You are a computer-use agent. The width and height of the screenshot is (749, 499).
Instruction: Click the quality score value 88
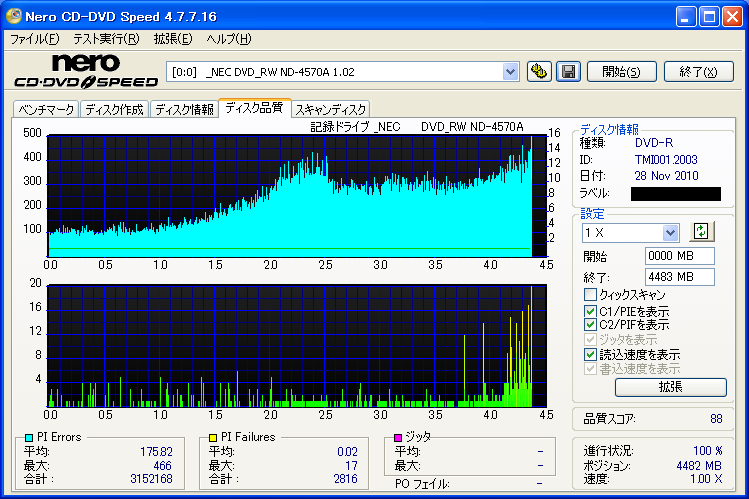click(716, 419)
